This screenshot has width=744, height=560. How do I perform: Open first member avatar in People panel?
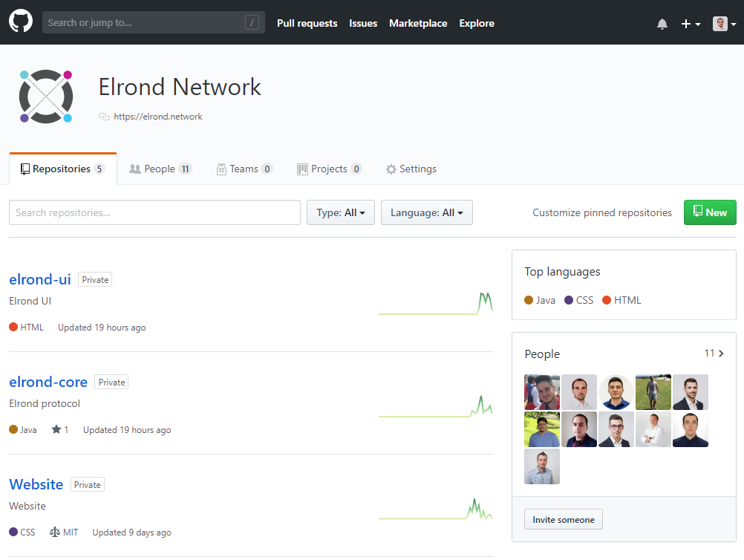click(x=542, y=392)
